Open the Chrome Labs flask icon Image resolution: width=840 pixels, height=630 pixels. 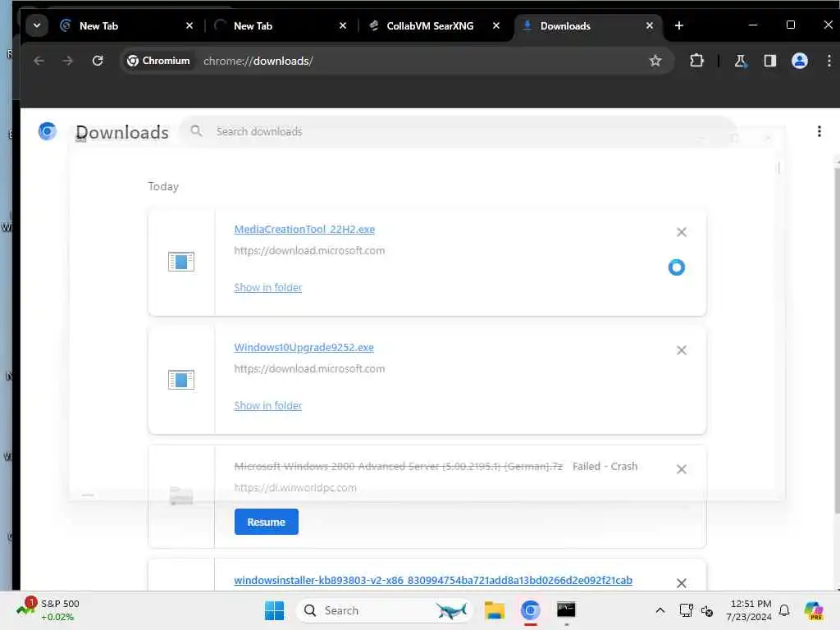(741, 61)
